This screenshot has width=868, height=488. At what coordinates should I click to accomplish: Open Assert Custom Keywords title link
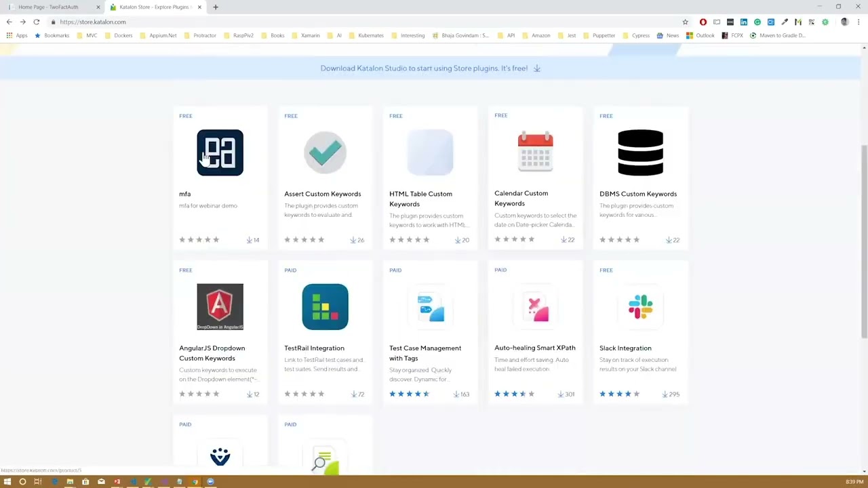point(323,194)
